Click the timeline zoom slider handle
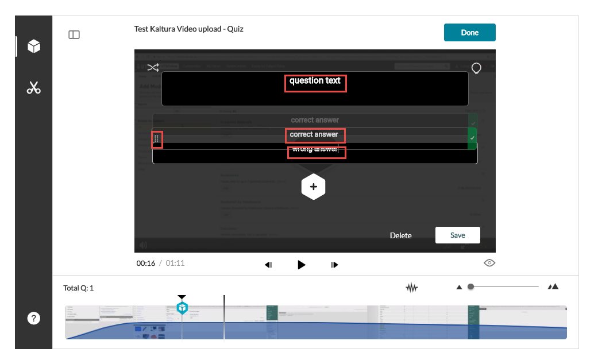The image size is (598, 364). pos(470,286)
